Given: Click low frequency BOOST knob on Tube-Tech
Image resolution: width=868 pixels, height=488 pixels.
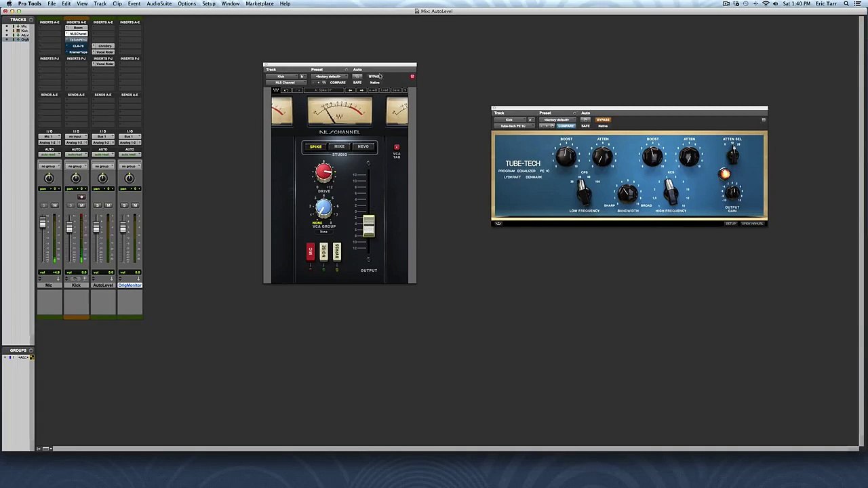Looking at the screenshot, I should 566,157.
